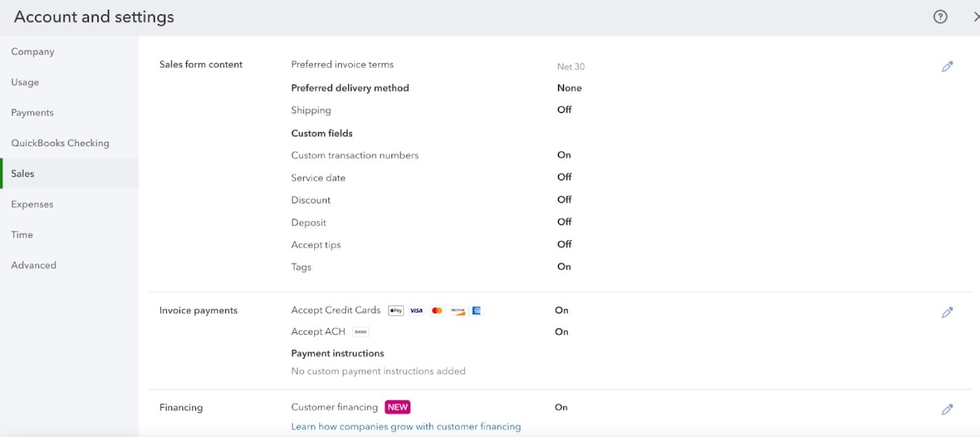
Task: Click the Discount label
Action: point(311,200)
